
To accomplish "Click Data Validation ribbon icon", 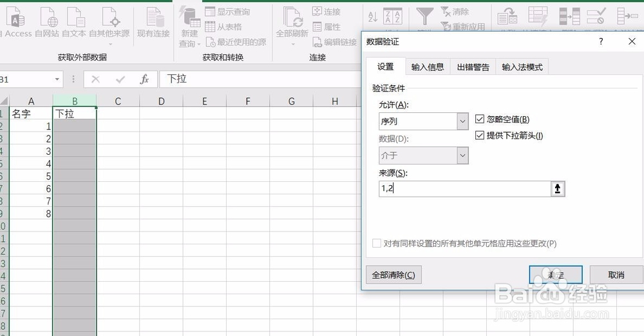I will (x=596, y=17).
